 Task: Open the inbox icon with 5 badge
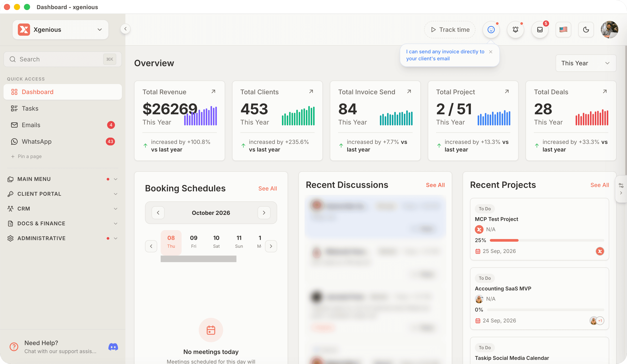[x=540, y=30]
